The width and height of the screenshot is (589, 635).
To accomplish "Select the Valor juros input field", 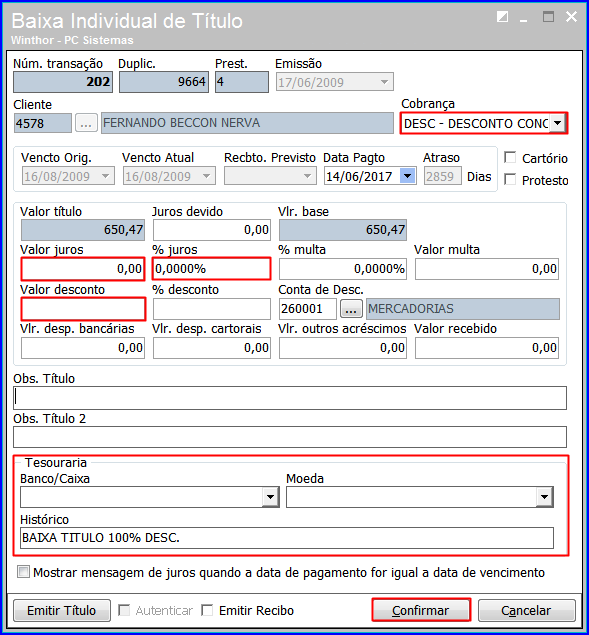I will point(83,269).
